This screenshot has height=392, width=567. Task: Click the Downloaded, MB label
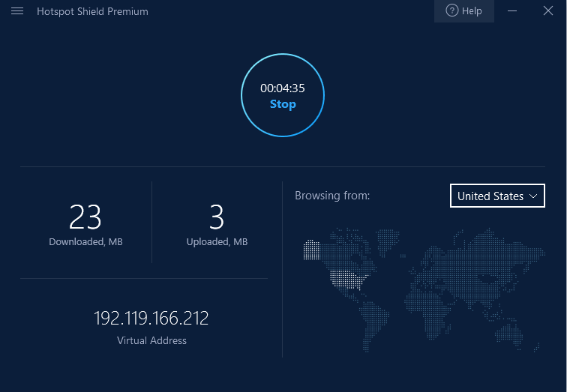pos(85,241)
